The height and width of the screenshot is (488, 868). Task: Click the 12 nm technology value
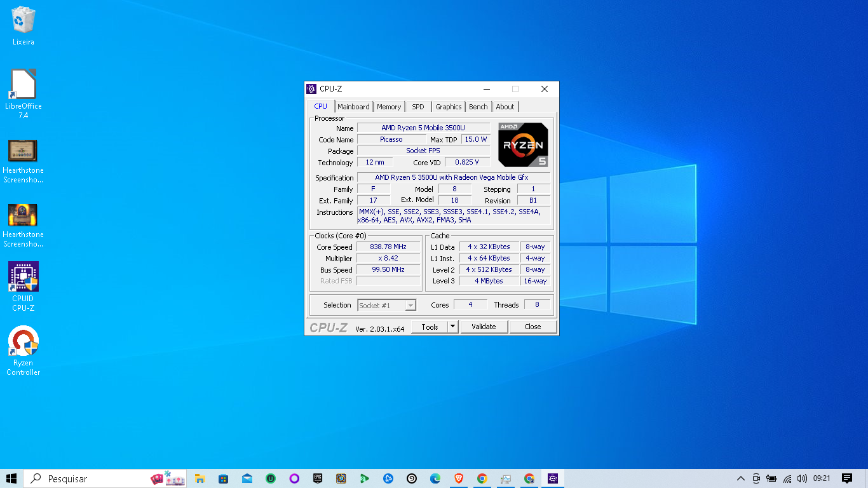pos(375,162)
